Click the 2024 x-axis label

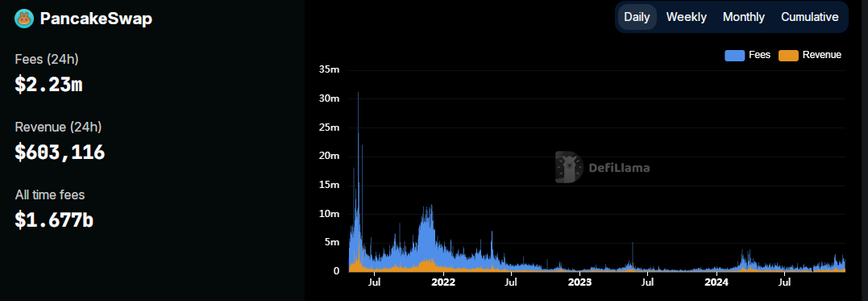pyautogui.click(x=716, y=282)
